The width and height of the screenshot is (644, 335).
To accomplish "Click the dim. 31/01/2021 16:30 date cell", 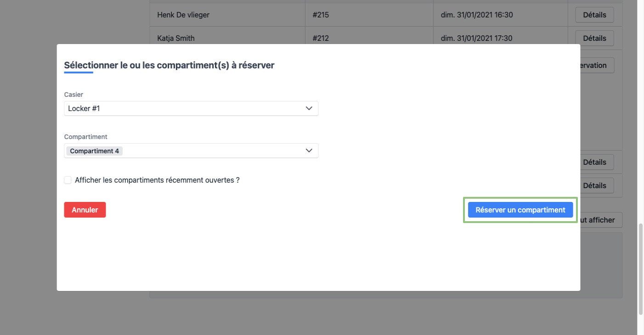I will 477,15.
